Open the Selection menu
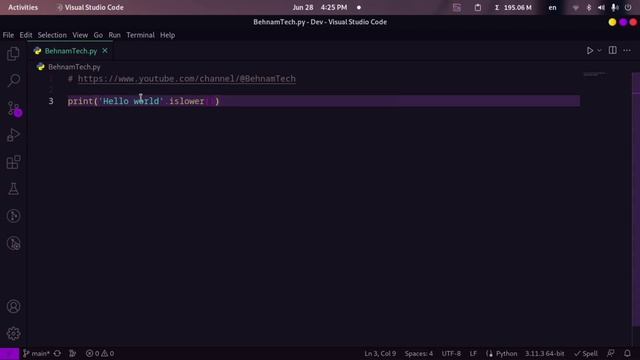 [52, 35]
